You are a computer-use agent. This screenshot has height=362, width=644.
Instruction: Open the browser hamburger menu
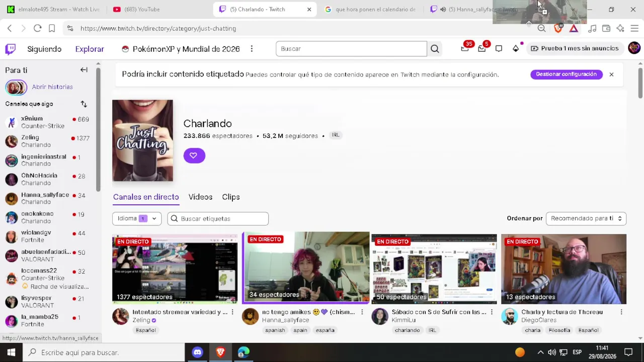(634, 29)
